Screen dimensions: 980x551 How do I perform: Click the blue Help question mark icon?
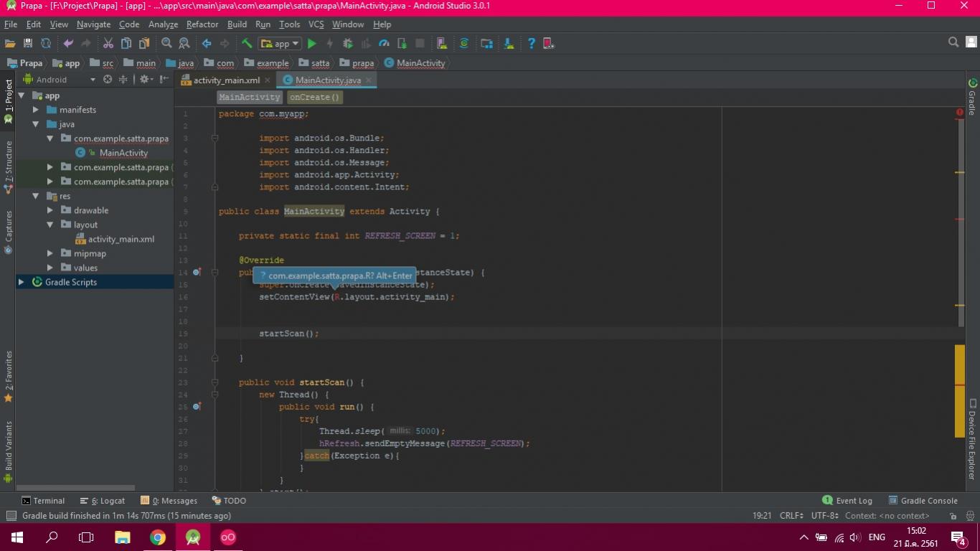point(531,44)
